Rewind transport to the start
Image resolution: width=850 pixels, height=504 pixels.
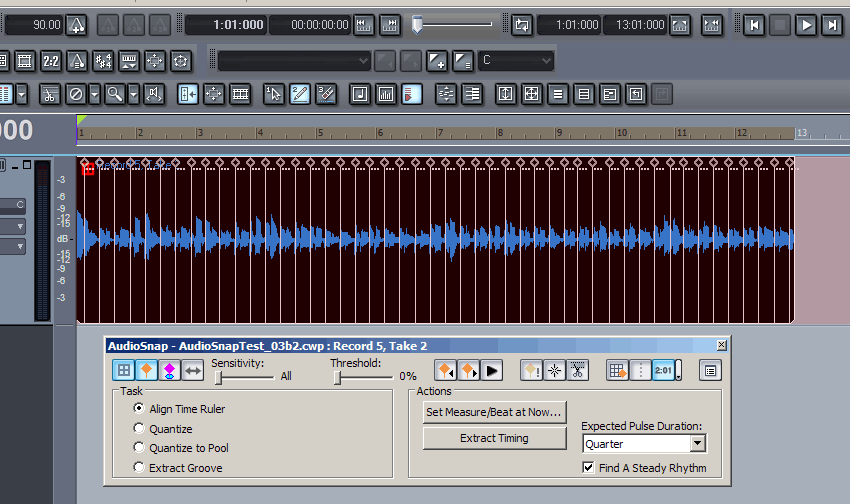click(755, 25)
